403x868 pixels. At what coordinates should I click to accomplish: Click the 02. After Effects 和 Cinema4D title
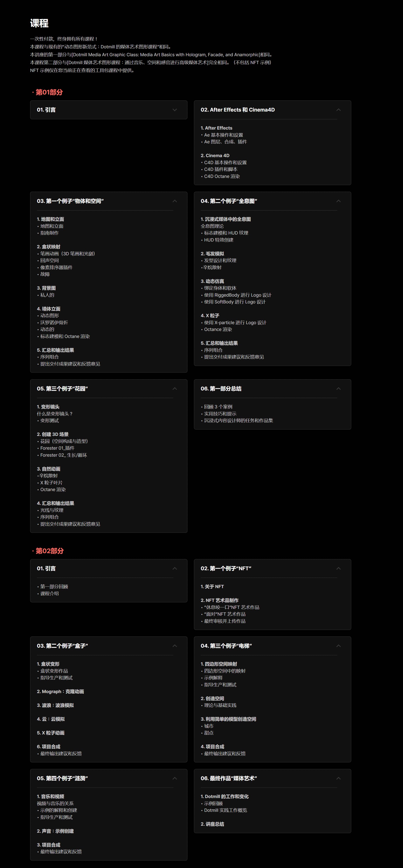pos(238,110)
